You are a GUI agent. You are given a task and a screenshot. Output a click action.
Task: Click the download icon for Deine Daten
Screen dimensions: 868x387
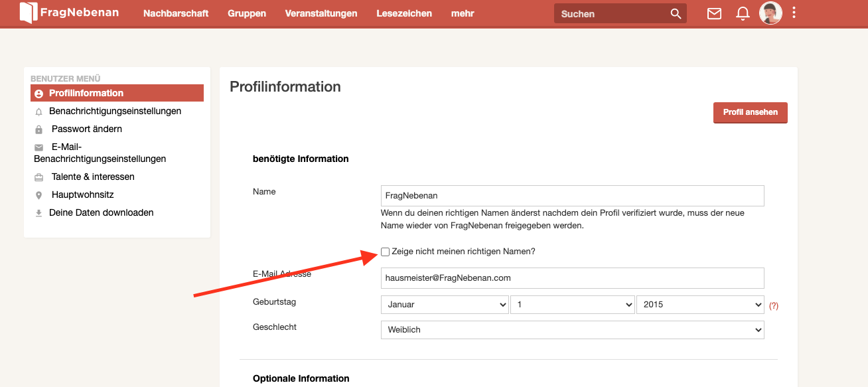(x=38, y=213)
